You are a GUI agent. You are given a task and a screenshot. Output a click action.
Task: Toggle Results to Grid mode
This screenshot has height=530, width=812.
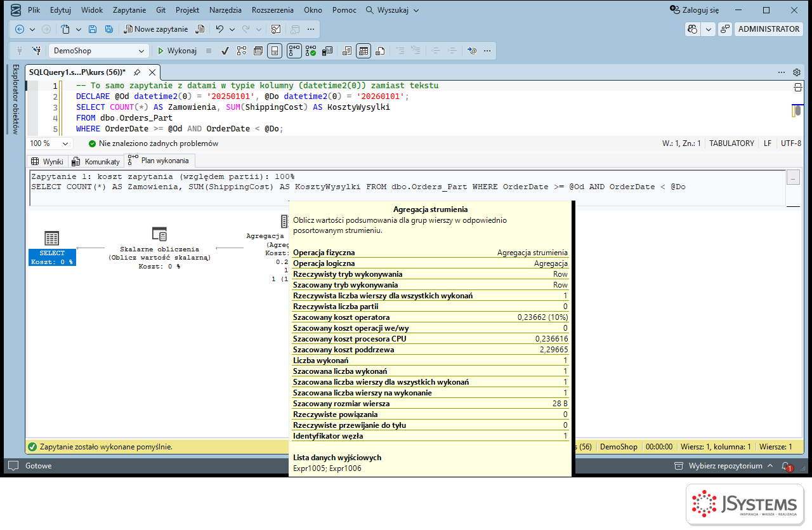(x=363, y=51)
